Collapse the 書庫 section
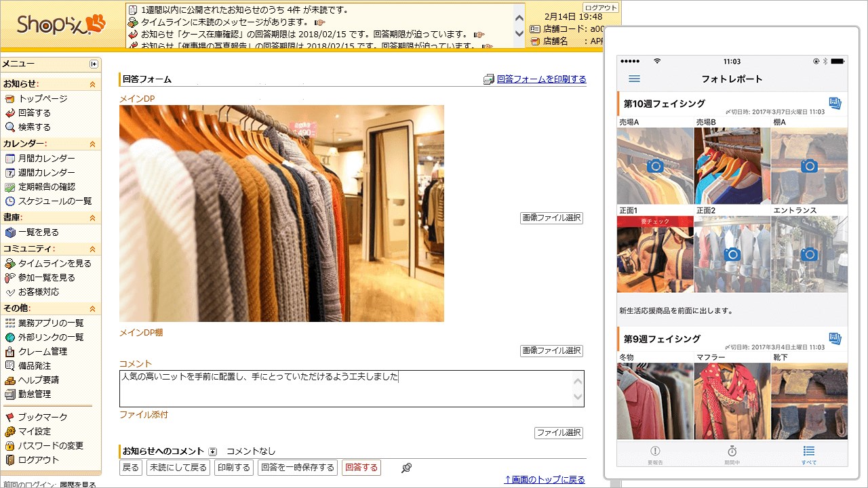The image size is (868, 488). point(93,218)
